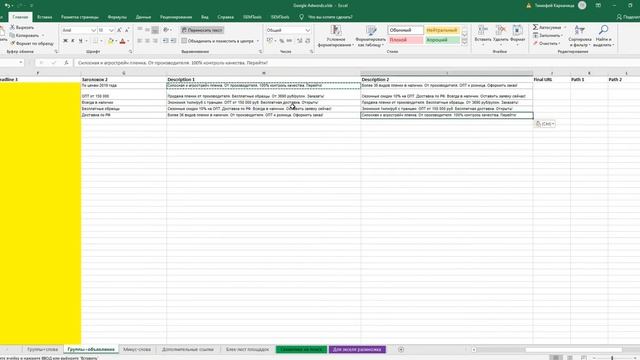Apply the Плохой cell style
This screenshot has height=360, width=640.
(405, 40)
